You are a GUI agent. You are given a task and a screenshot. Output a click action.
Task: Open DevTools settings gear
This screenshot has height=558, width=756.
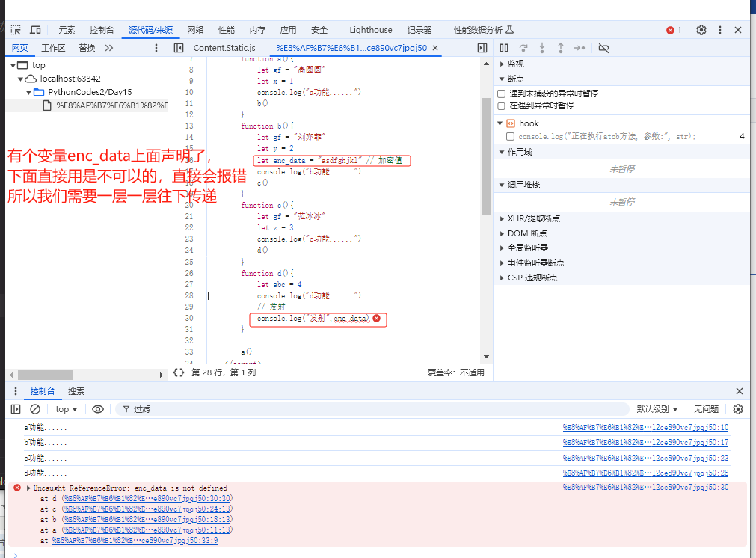[701, 30]
